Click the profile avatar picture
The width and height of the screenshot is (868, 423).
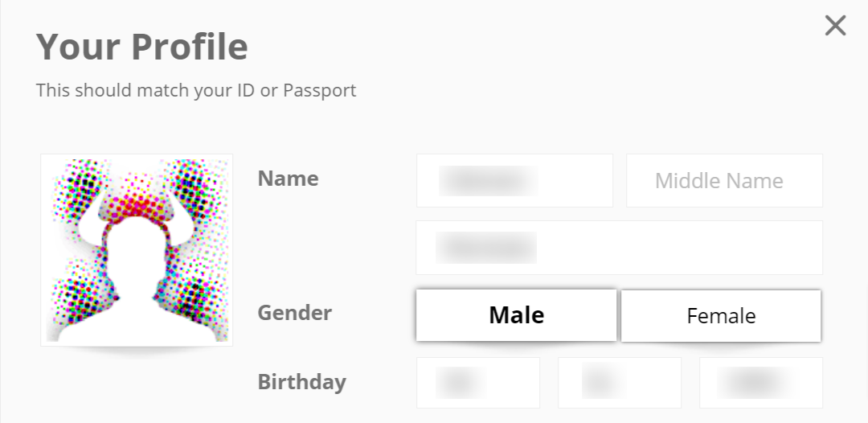point(137,249)
